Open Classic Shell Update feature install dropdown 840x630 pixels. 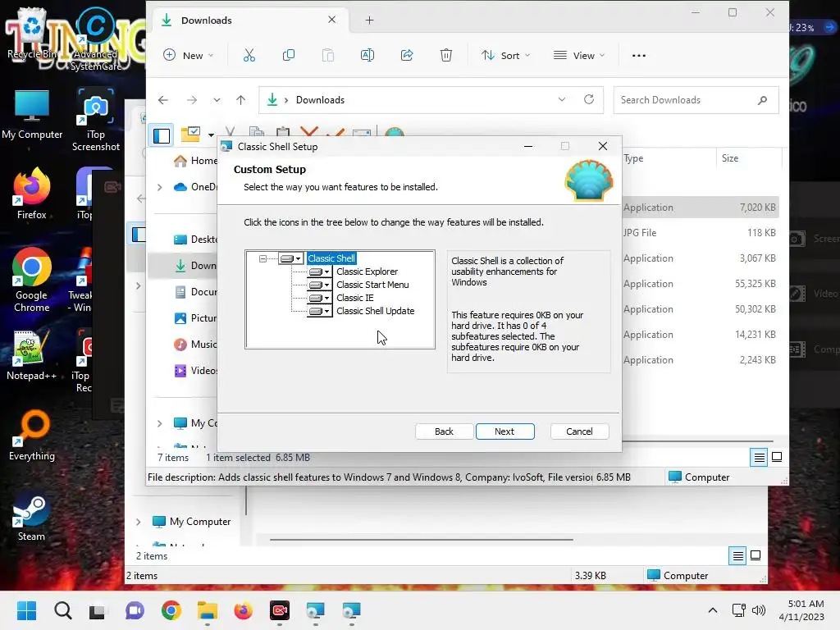tap(319, 311)
